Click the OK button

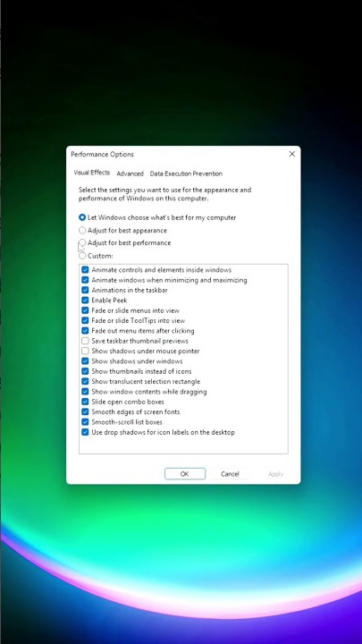point(185,473)
